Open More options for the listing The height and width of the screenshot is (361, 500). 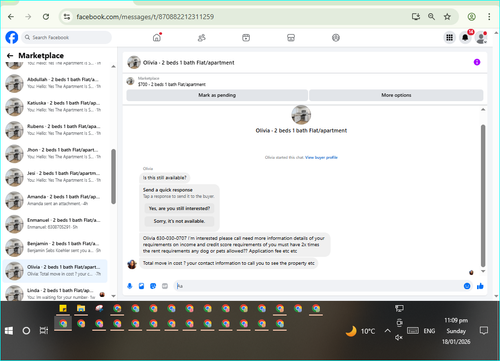click(396, 95)
